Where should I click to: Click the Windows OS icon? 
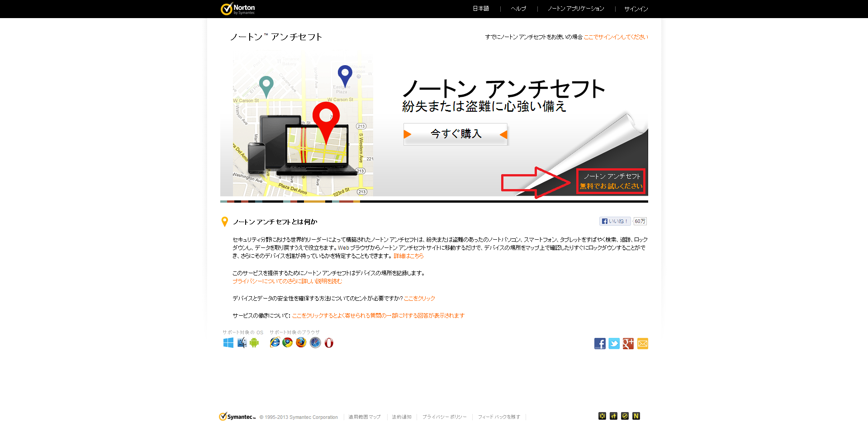pos(228,343)
